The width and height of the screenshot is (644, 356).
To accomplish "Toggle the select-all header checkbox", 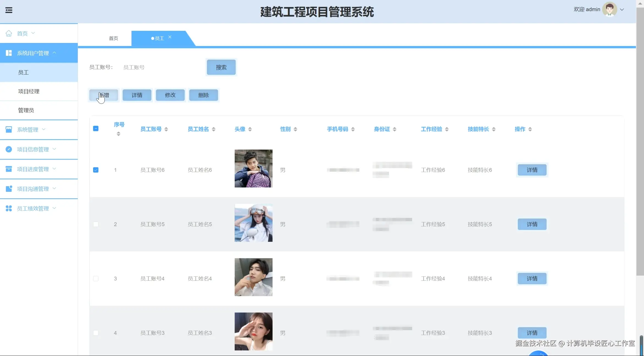I will tap(96, 128).
